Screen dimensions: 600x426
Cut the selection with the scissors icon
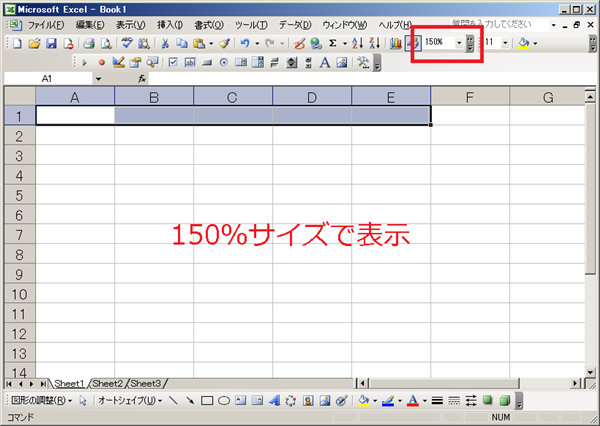point(165,43)
